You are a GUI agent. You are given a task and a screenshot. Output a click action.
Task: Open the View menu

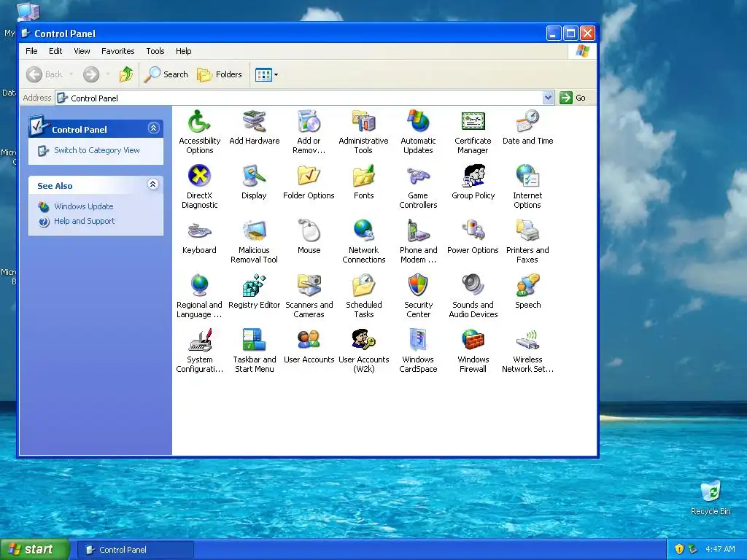(x=82, y=51)
